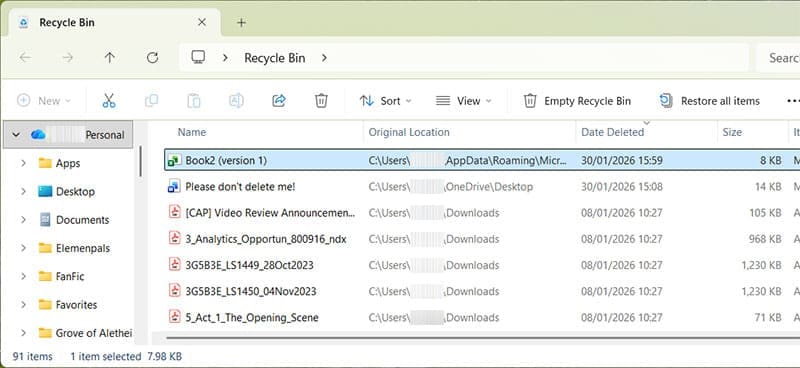Screen dimensions: 800x368
Task: Click the 1 item selected 7.98 KB status
Action: pyautogui.click(x=126, y=356)
